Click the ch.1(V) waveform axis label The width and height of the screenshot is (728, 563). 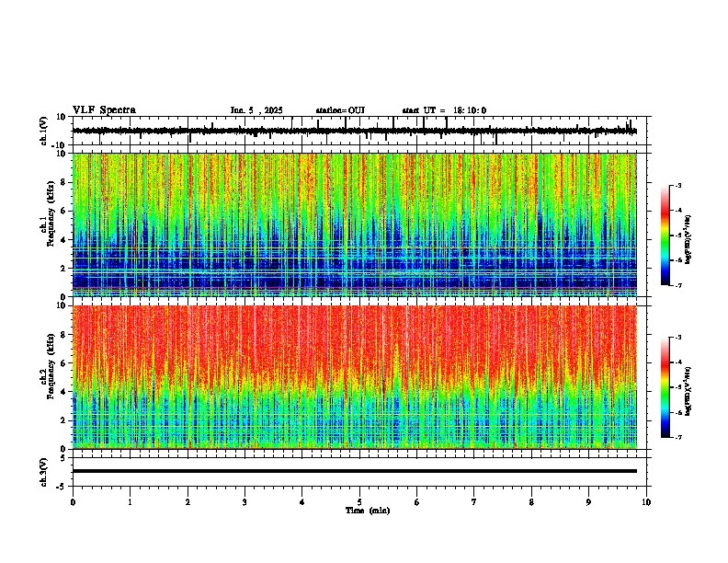click(x=44, y=131)
